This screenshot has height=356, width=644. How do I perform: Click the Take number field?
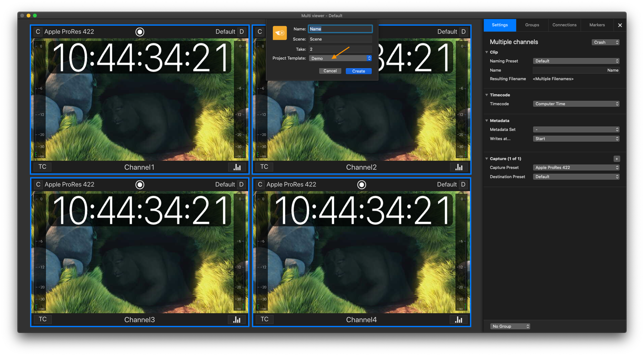[x=340, y=49]
